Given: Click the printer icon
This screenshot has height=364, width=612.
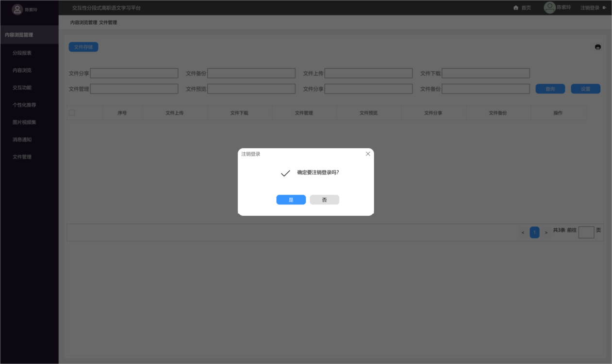Looking at the screenshot, I should coord(597,47).
